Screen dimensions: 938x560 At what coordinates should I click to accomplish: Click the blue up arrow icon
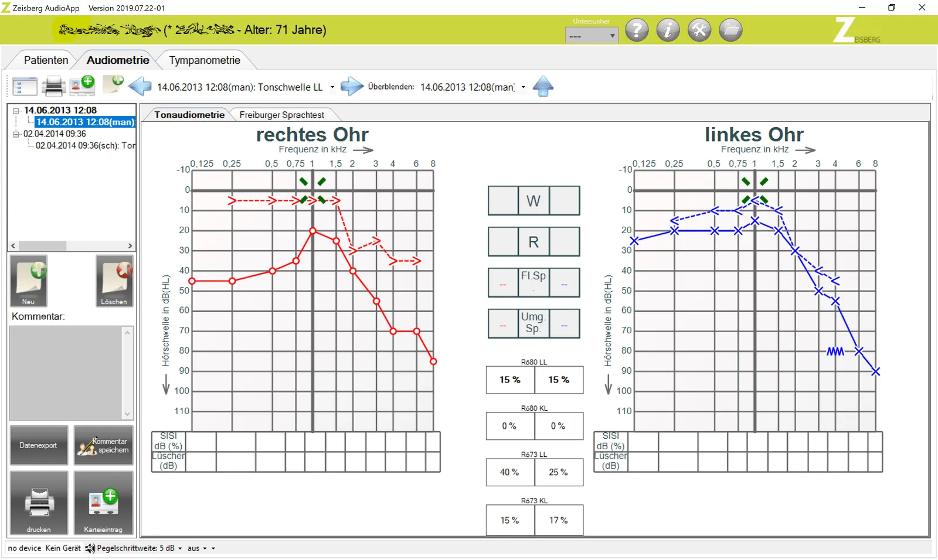543,86
